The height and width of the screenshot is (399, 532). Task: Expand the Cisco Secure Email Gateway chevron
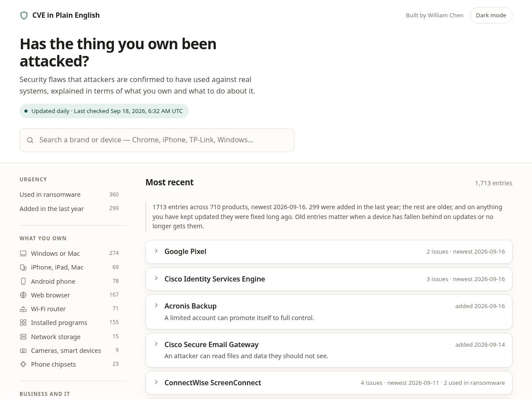click(x=156, y=344)
